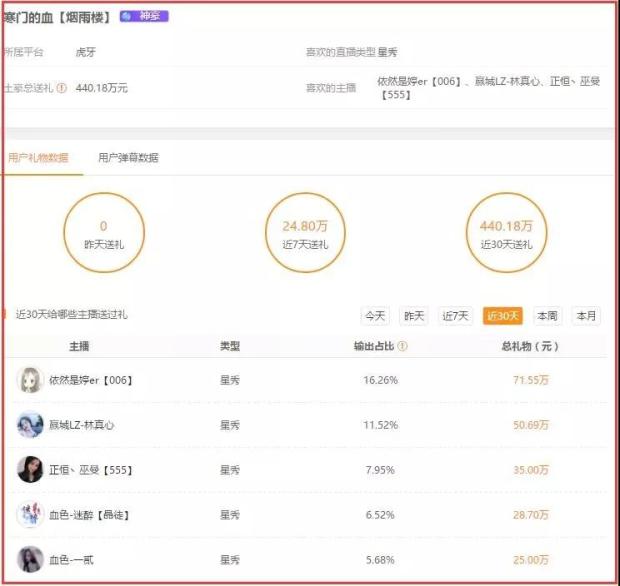Viewport: 620px width, 586px height.
Task: Click the 440.18万元 total gift value
Action: point(102,88)
